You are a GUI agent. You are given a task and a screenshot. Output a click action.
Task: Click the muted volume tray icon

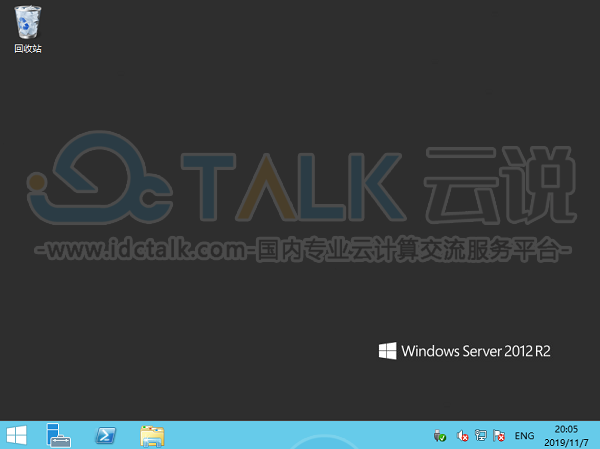pyautogui.click(x=462, y=436)
